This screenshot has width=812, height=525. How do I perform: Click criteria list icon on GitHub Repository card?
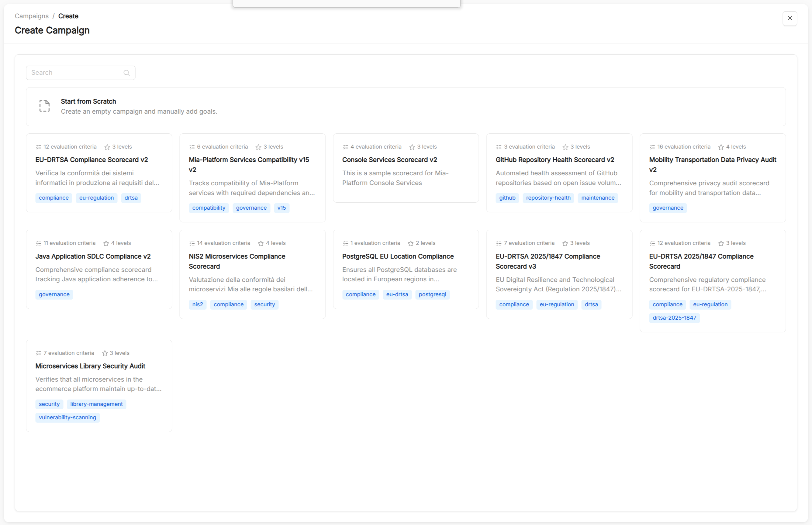tap(499, 147)
